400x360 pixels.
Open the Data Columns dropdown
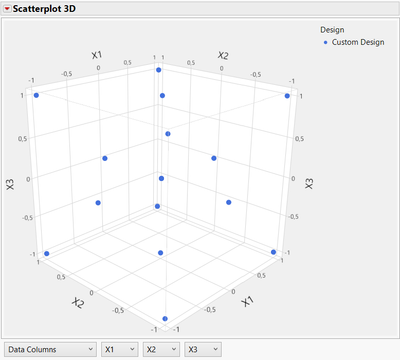tap(51, 349)
